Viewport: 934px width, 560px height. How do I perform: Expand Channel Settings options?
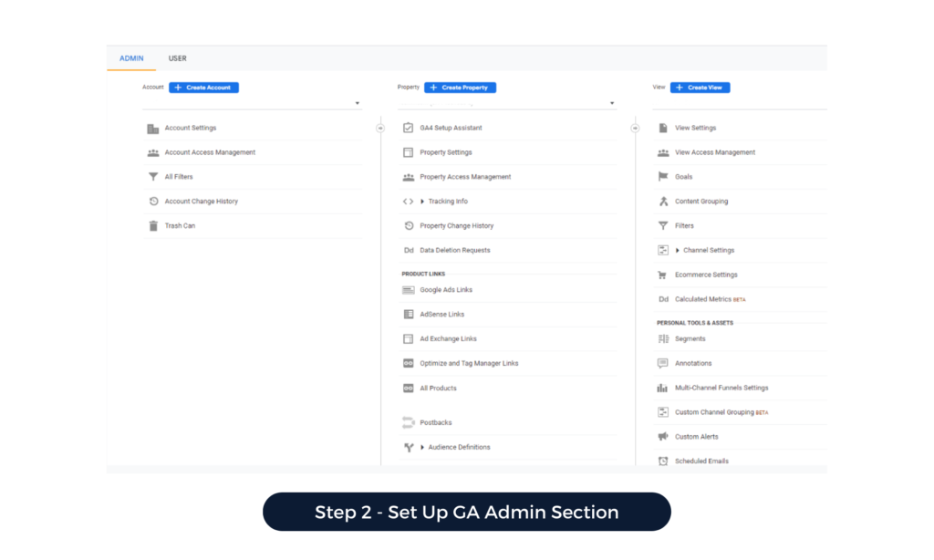pyautogui.click(x=678, y=250)
